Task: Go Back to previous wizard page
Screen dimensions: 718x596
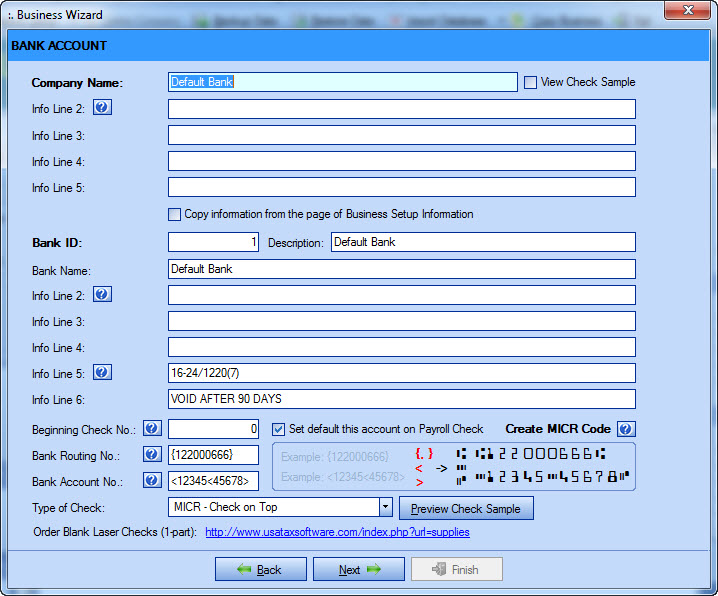Action: coord(260,570)
